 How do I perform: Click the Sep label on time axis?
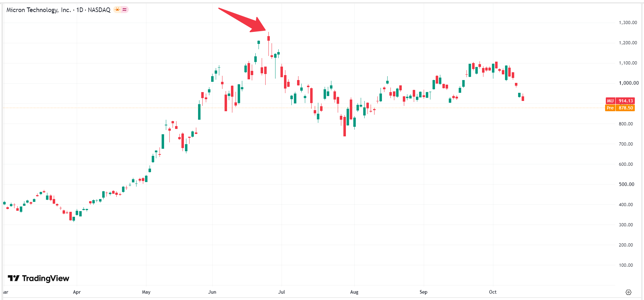click(423, 292)
